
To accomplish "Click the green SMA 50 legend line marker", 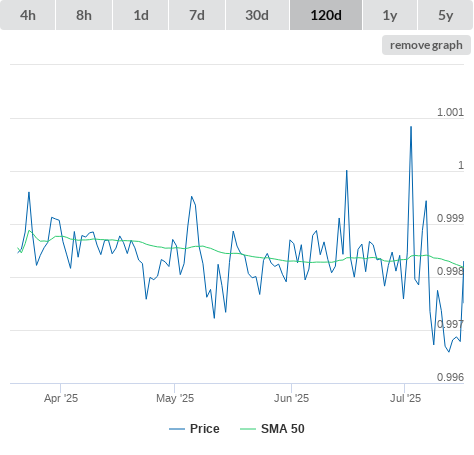I will point(248,429).
